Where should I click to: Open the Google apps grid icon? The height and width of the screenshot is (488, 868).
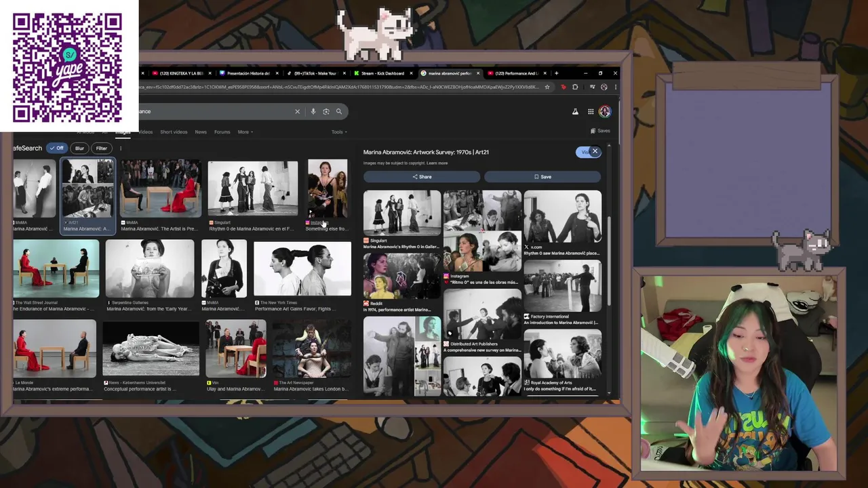tap(591, 112)
